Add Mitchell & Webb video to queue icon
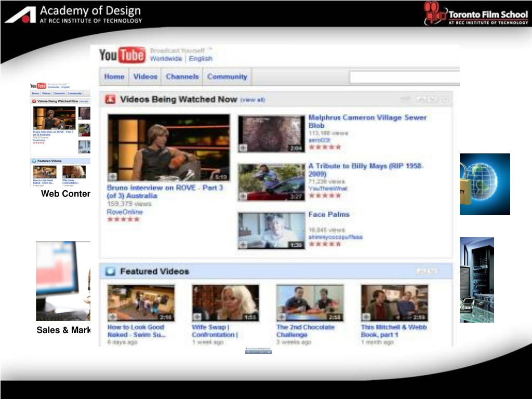Image resolution: width=532 pixels, height=399 pixels. pos(366,317)
